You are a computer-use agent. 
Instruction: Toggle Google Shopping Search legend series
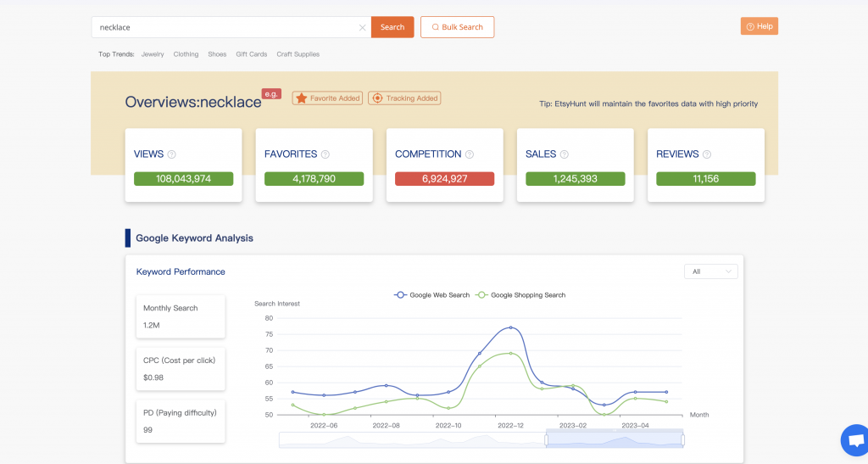[520, 295]
